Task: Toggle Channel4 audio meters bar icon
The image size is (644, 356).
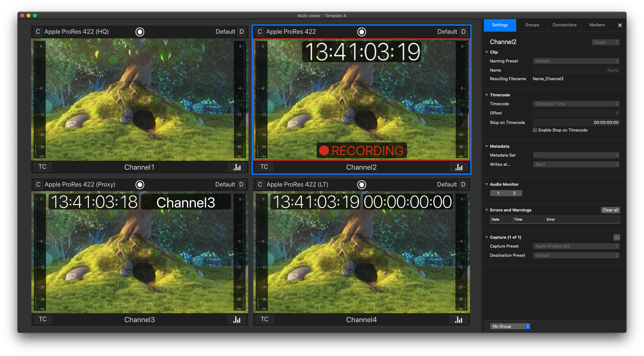Action: click(459, 320)
